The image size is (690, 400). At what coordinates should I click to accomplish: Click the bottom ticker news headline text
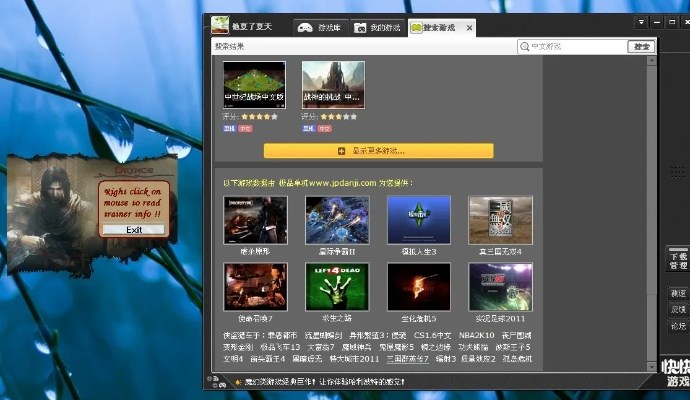tap(324, 382)
